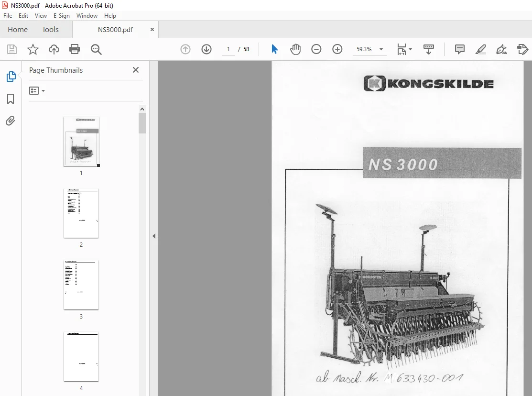Open the Edit menu
This screenshot has width=532, height=396.
click(23, 16)
